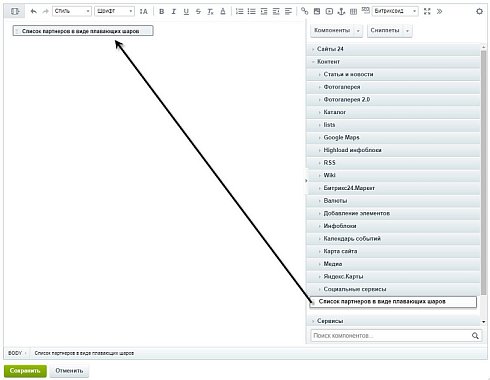This screenshot has height=380, width=490.
Task: Open the arrow next to Сниппеты
Action: [407, 31]
